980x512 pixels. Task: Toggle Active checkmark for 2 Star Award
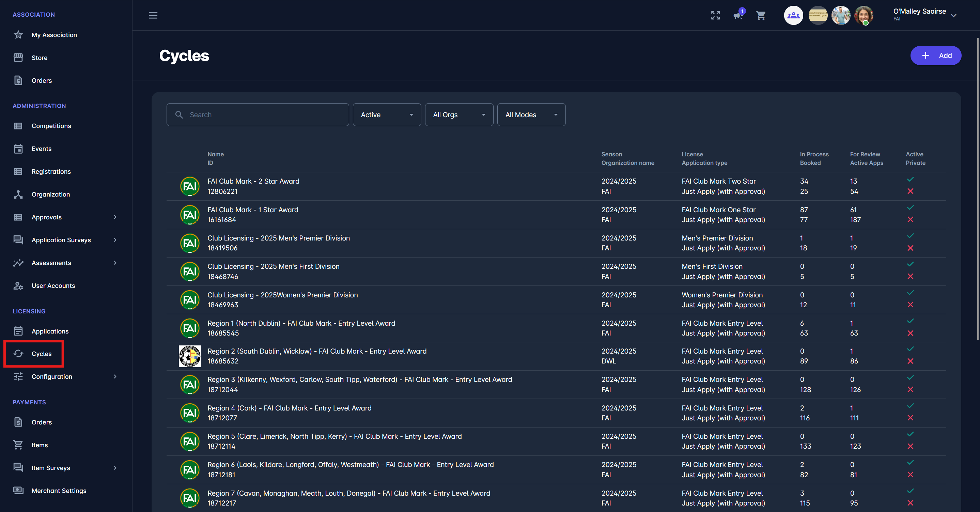click(910, 179)
